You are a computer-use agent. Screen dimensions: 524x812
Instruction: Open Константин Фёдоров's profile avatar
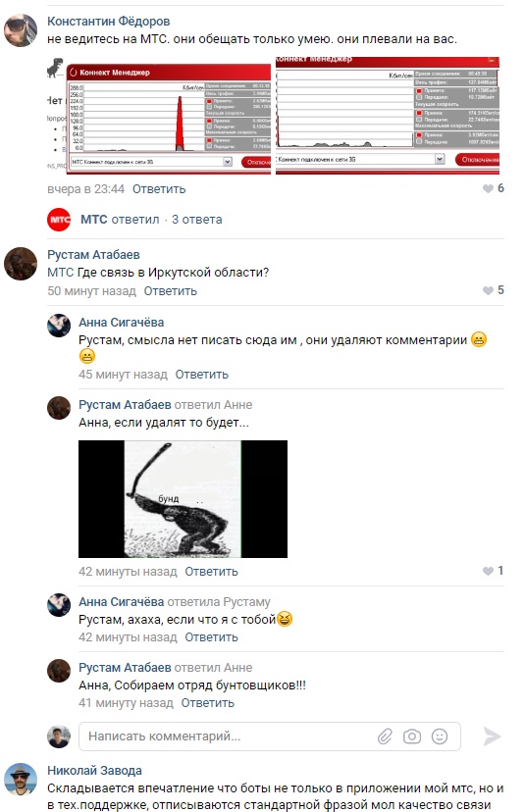[21, 30]
